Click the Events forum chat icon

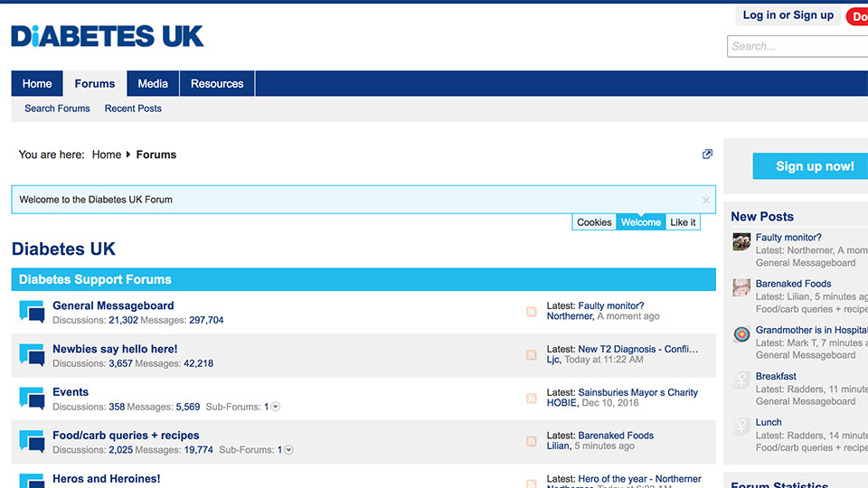tap(32, 398)
